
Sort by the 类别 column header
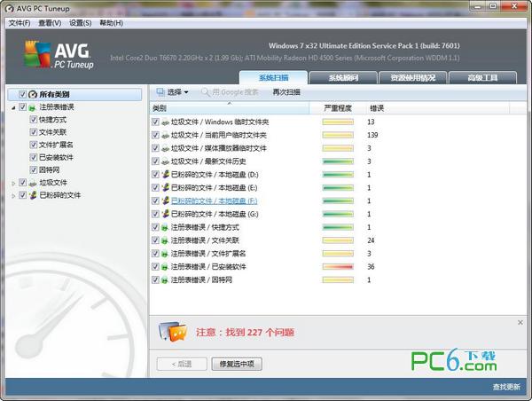click(x=230, y=108)
